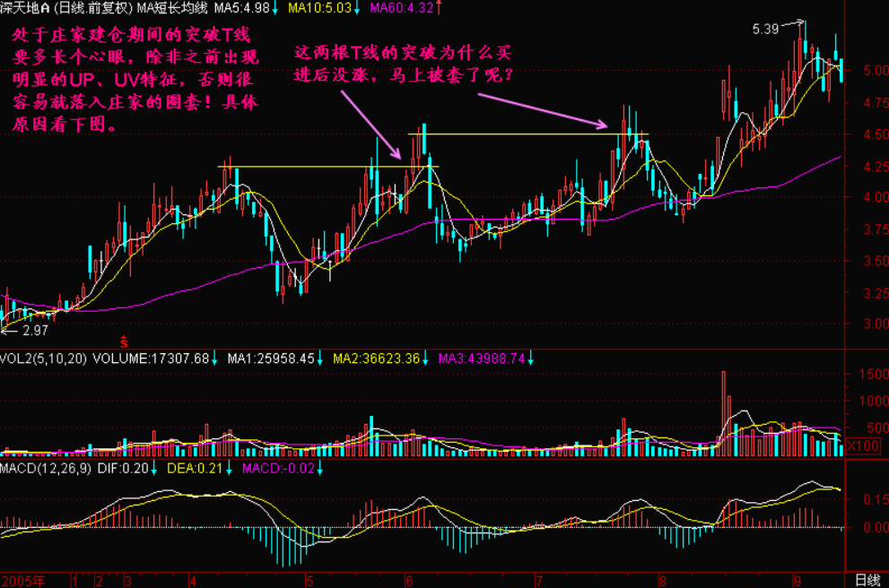Click month 6 on the time axis

click(408, 580)
